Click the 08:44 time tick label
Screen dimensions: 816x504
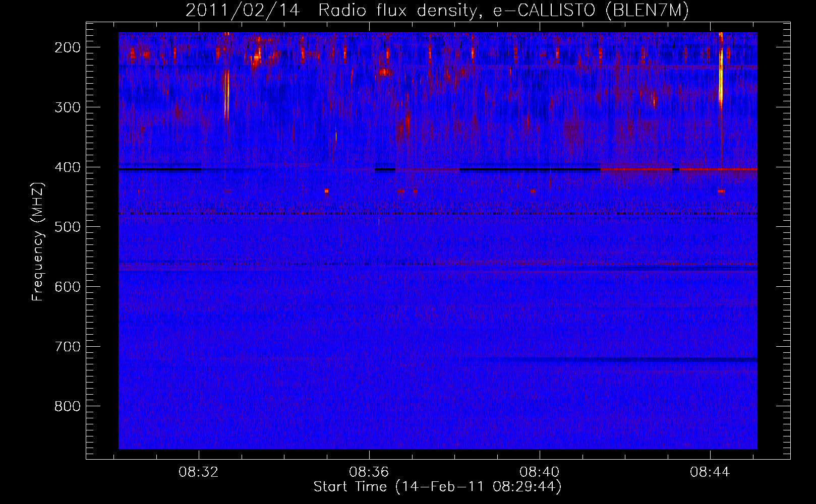[710, 472]
